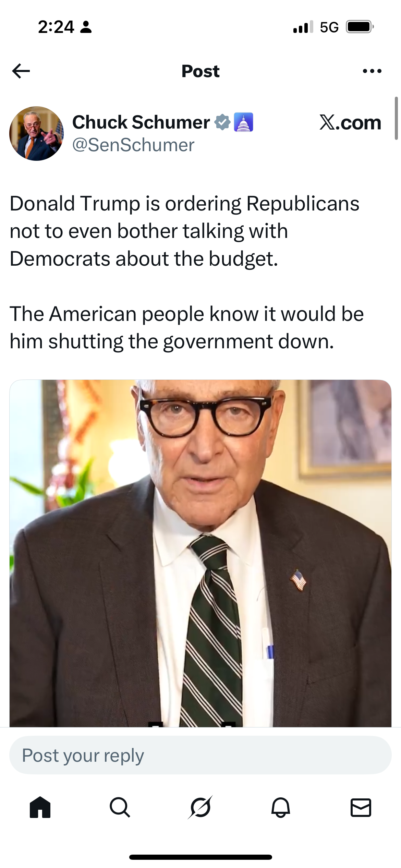Viewport: 401px width, 868px height.
Task: Tap the battery status icon
Action: click(x=360, y=27)
